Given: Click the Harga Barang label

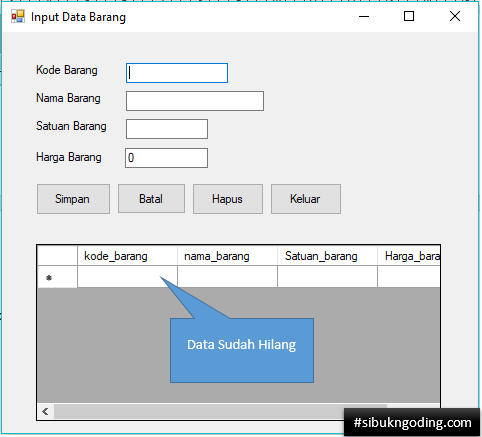Looking at the screenshot, I should pos(69,157).
